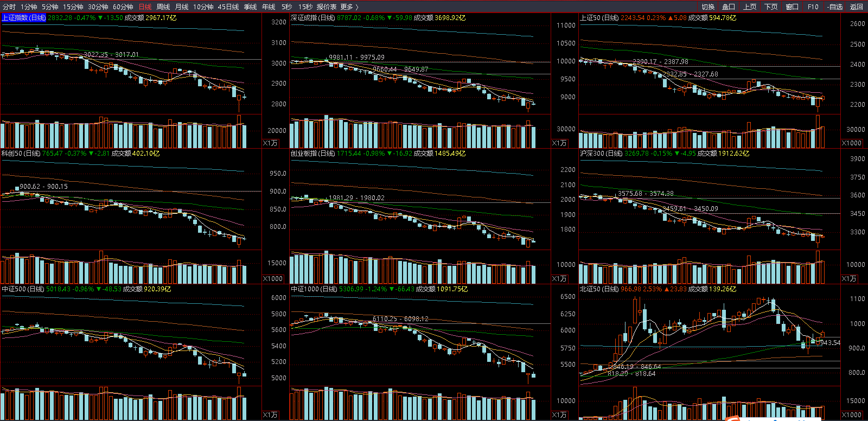Viewport: 868px width, 421px height.
Task: Select the 5秒 period tab
Action: pyautogui.click(x=286, y=7)
